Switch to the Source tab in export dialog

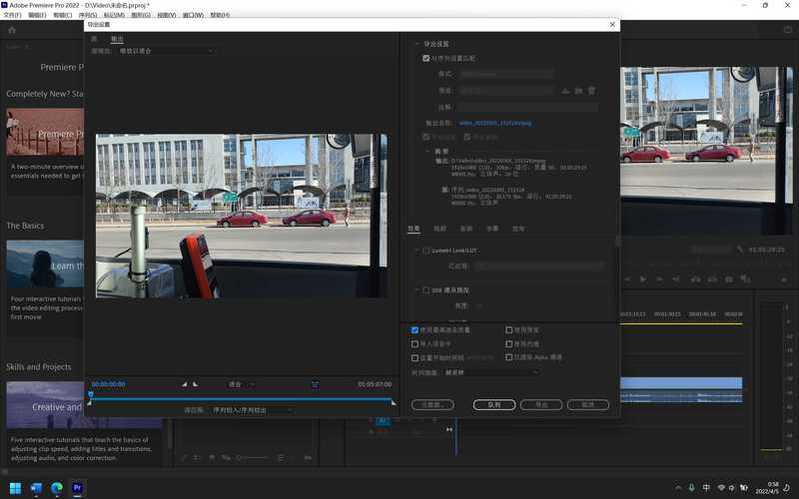tap(94, 39)
